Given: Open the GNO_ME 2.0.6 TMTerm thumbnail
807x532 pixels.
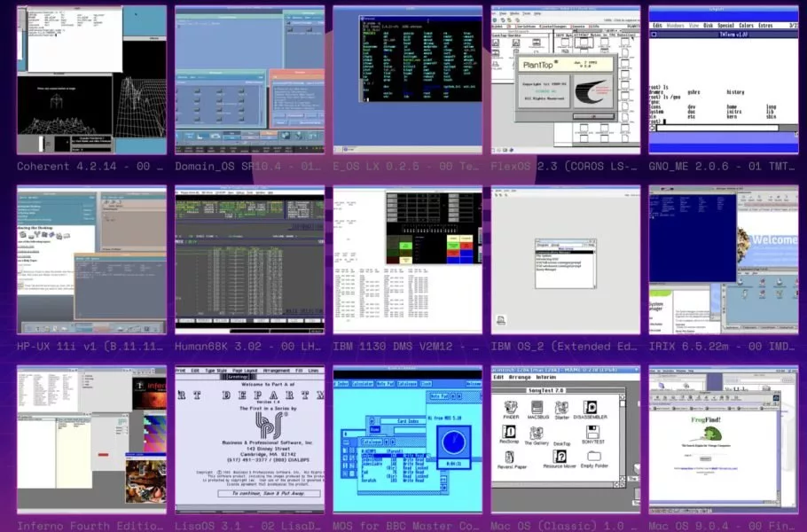Looking at the screenshot, I should [724, 80].
